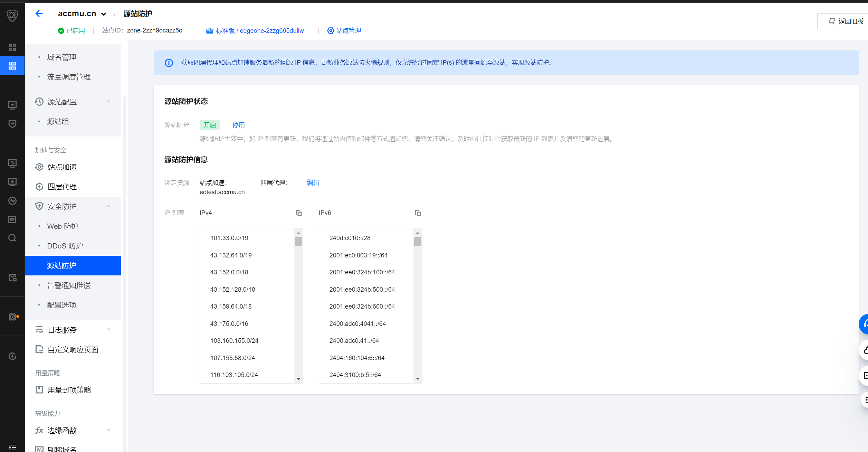Click the IPv6 list scroll down arrow
This screenshot has width=868, height=452.
click(x=418, y=379)
